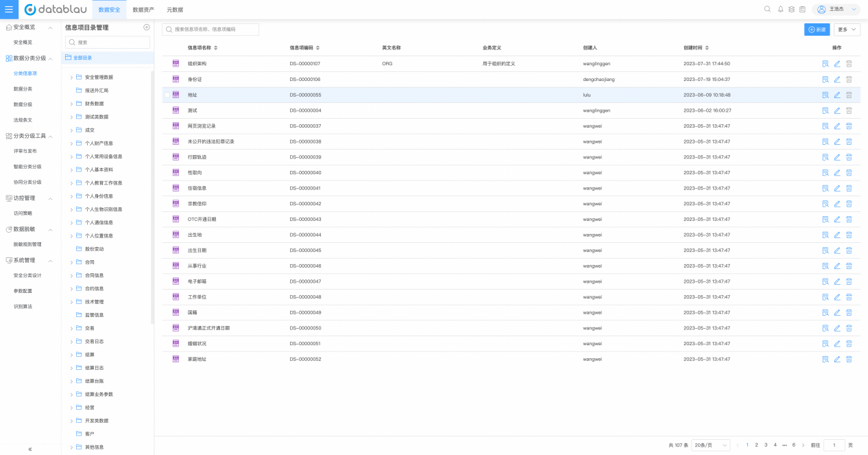The width and height of the screenshot is (868, 455).
Task: Edit the 电子邮箱 row
Action: tap(837, 281)
